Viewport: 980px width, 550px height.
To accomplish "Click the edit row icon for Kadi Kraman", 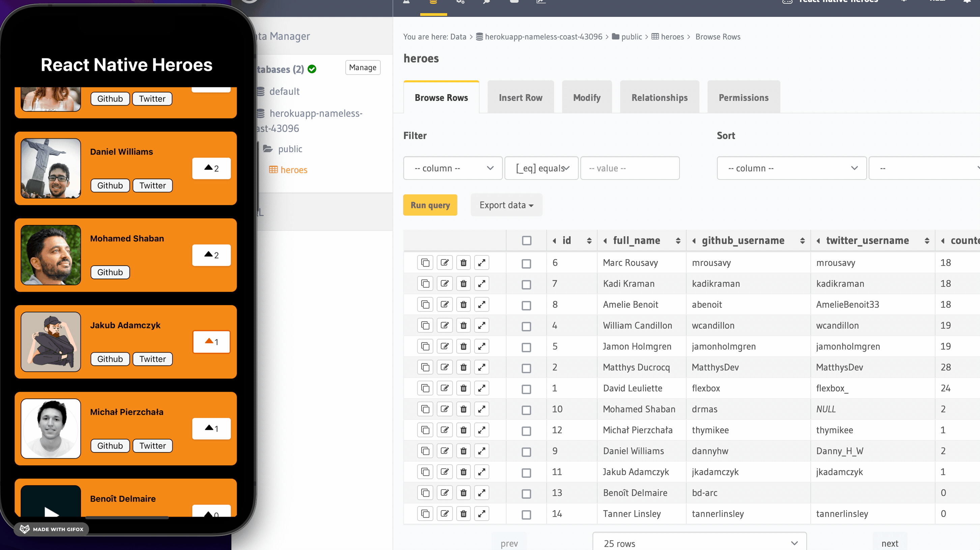I will coord(444,283).
